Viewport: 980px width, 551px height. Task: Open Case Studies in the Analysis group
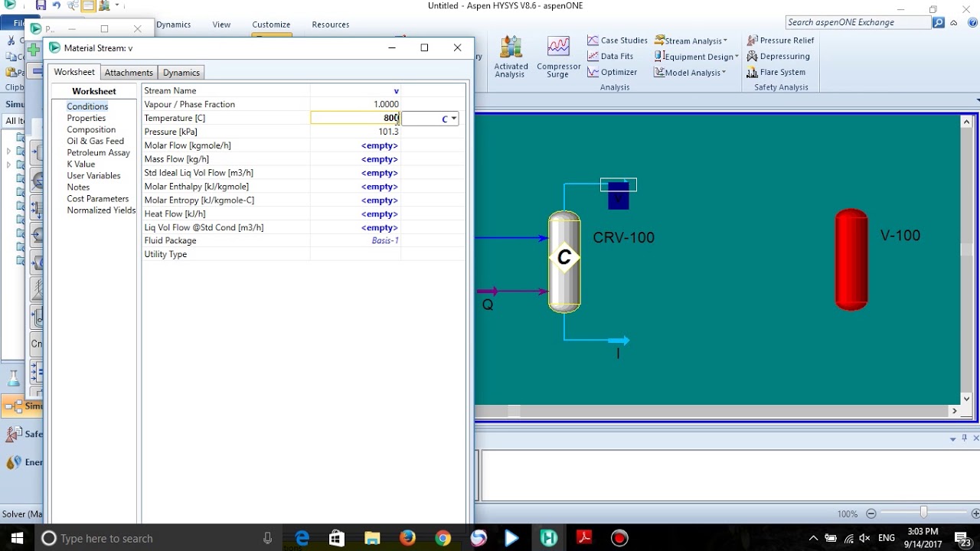[x=617, y=41]
